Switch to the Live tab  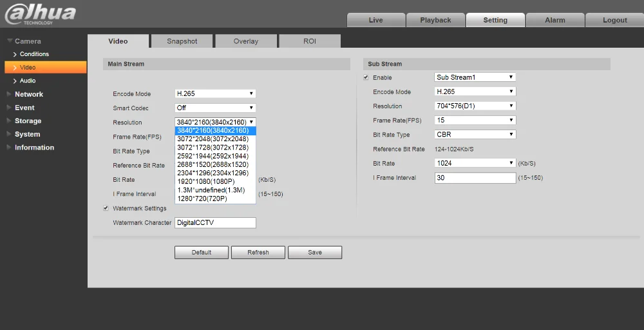pyautogui.click(x=376, y=20)
